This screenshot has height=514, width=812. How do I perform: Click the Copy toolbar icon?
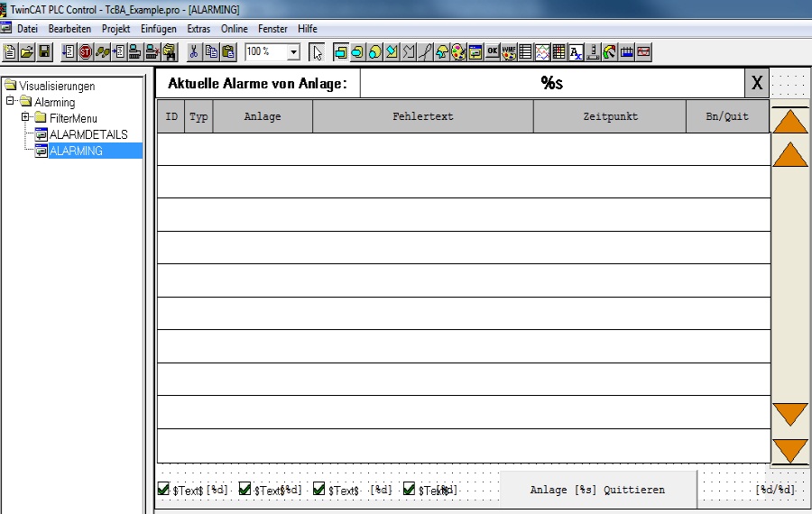211,51
